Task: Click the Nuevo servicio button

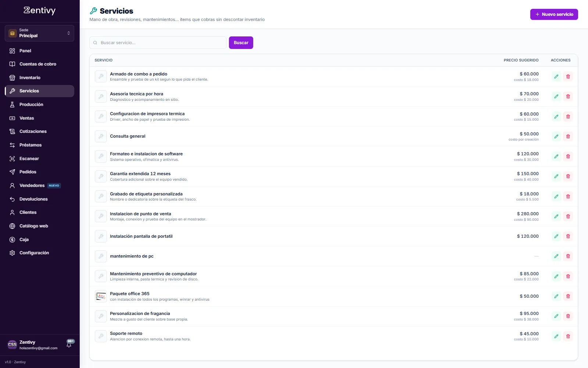Action: [554, 14]
